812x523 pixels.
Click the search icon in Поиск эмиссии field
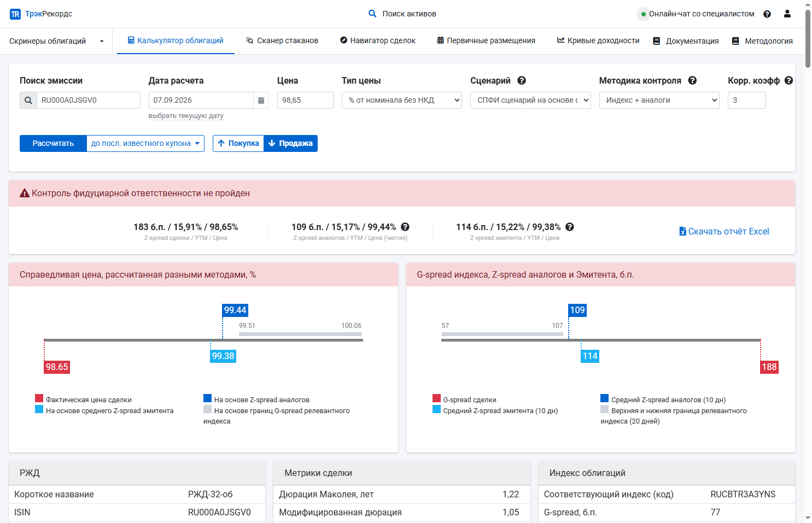click(28, 101)
